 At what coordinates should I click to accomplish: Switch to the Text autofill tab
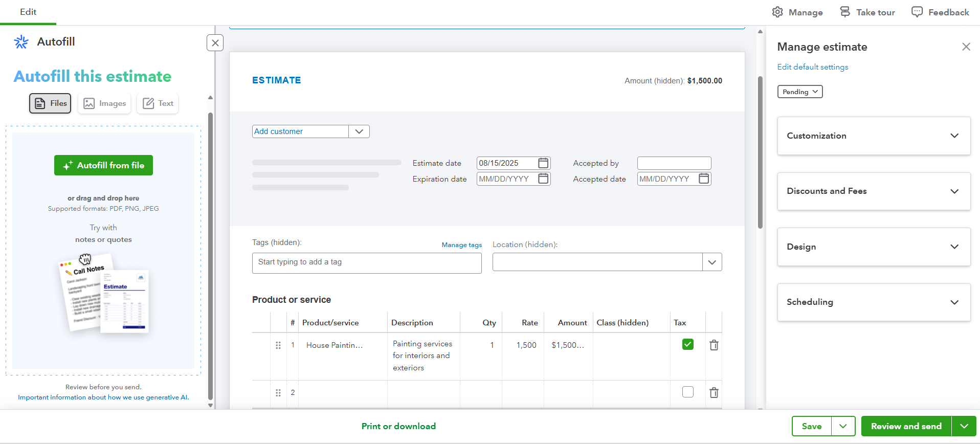click(x=158, y=103)
